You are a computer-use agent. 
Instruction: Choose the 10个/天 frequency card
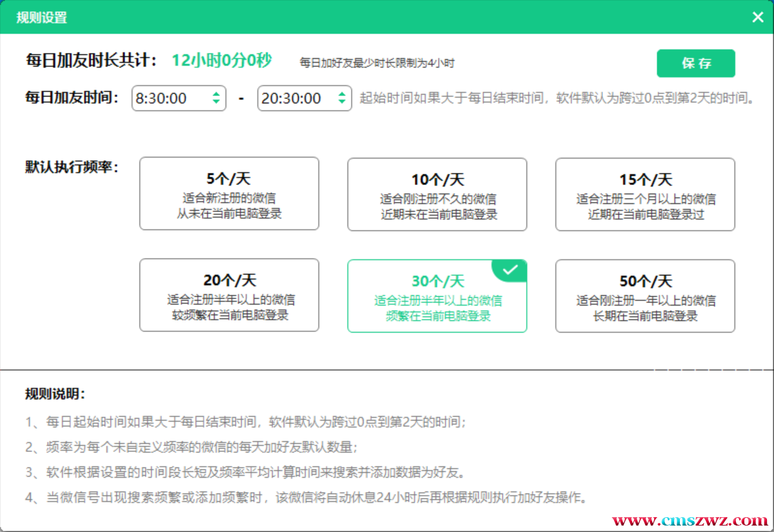[x=437, y=194]
